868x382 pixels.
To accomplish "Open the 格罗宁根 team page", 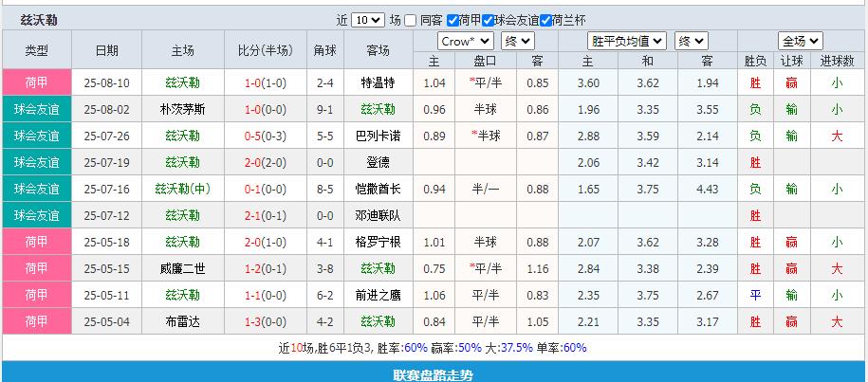I will [x=378, y=242].
